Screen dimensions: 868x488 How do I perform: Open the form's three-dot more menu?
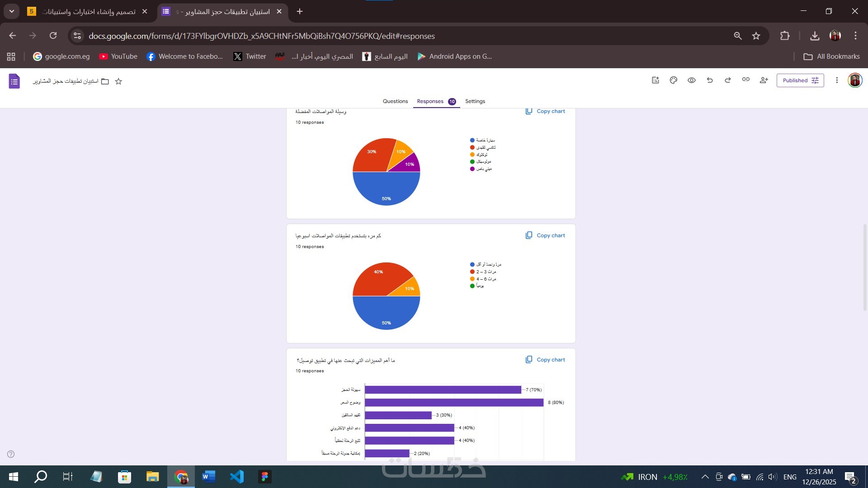click(x=837, y=80)
